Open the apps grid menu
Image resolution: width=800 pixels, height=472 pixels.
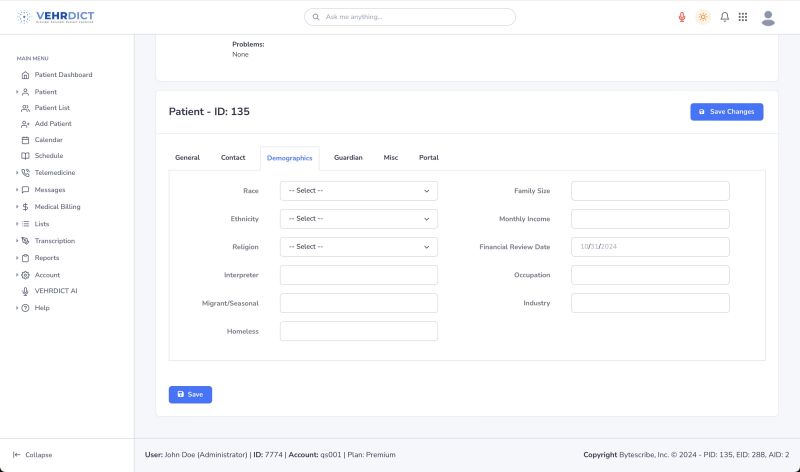(743, 17)
